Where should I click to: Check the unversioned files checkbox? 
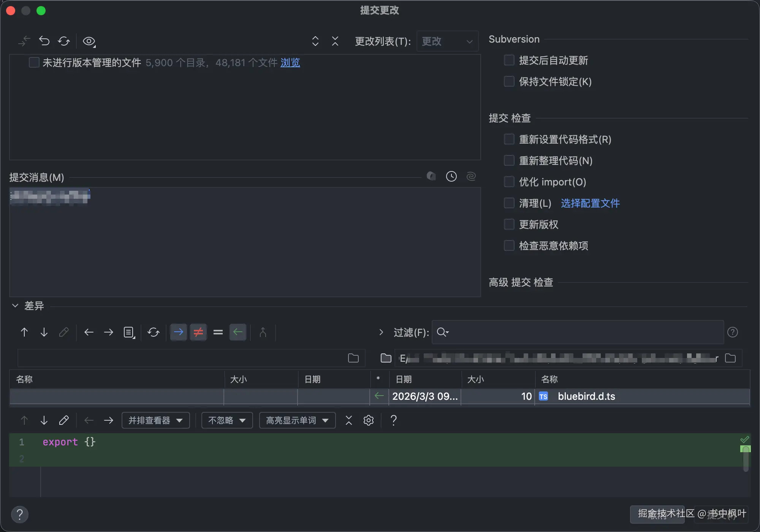(x=34, y=62)
